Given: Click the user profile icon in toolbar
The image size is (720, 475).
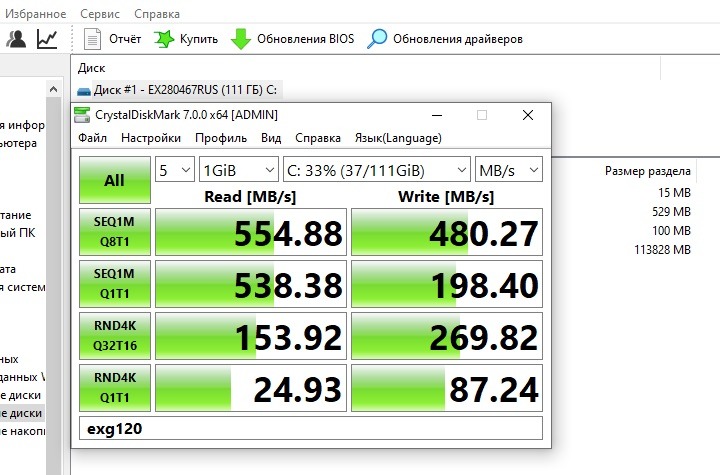Looking at the screenshot, I should pyautogui.click(x=17, y=39).
